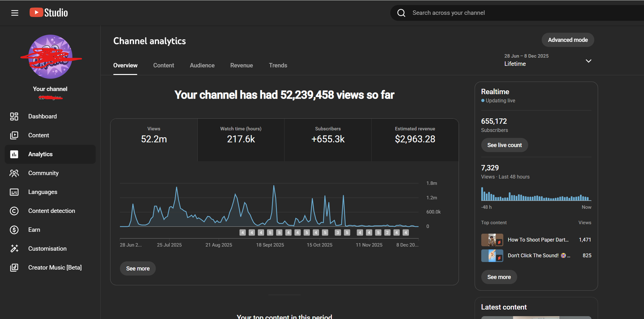
Task: Click the first video marker on chart timeline
Action: [242, 233]
